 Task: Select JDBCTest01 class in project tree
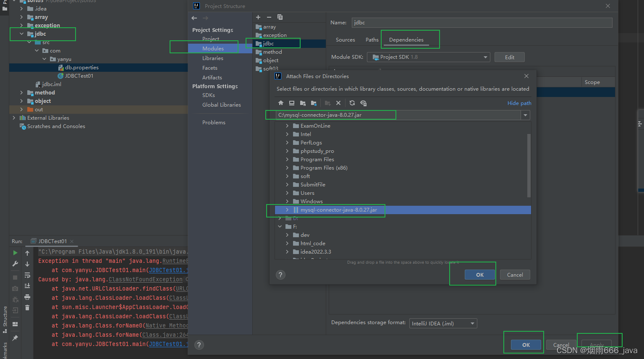79,76
